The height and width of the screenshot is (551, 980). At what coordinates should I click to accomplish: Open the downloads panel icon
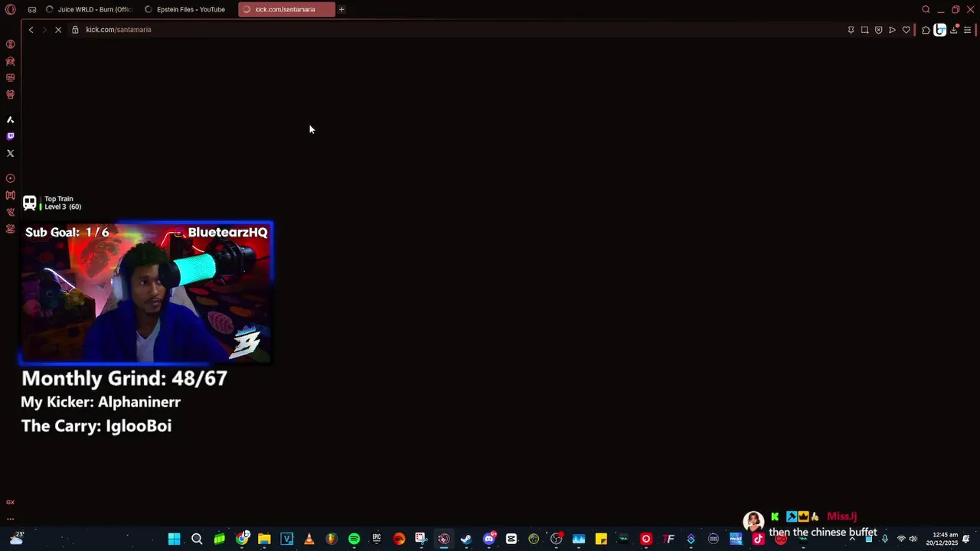(954, 30)
